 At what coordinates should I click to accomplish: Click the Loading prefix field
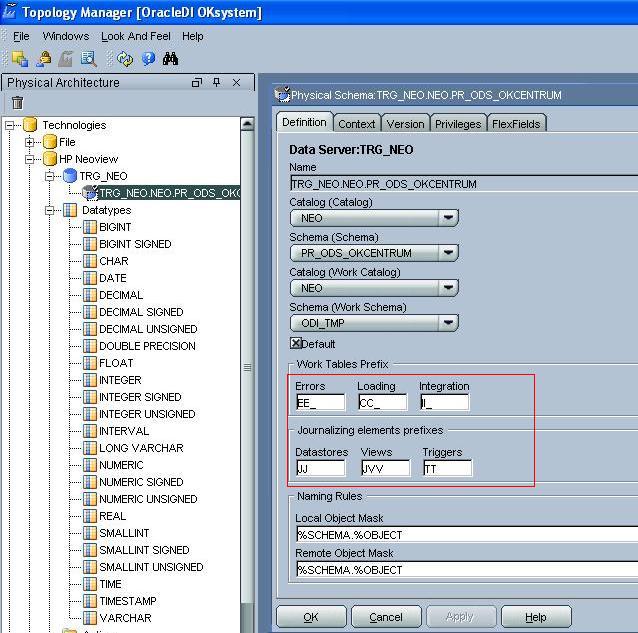[383, 403]
